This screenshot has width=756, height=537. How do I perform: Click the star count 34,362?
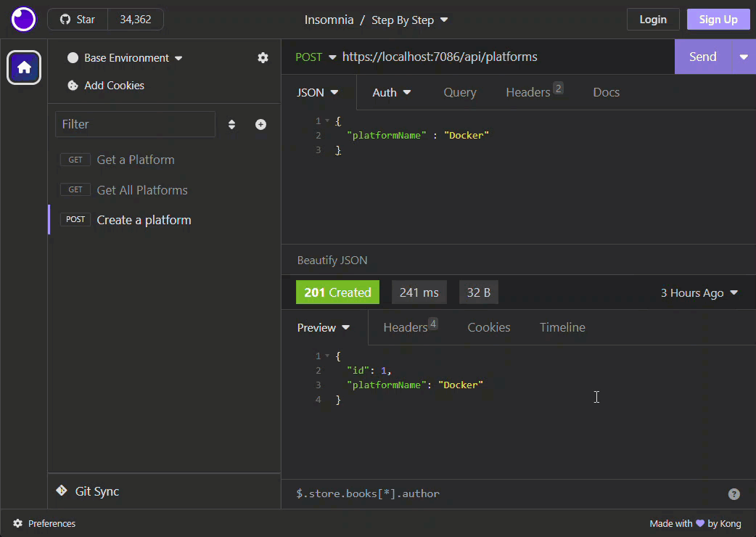[x=136, y=20]
